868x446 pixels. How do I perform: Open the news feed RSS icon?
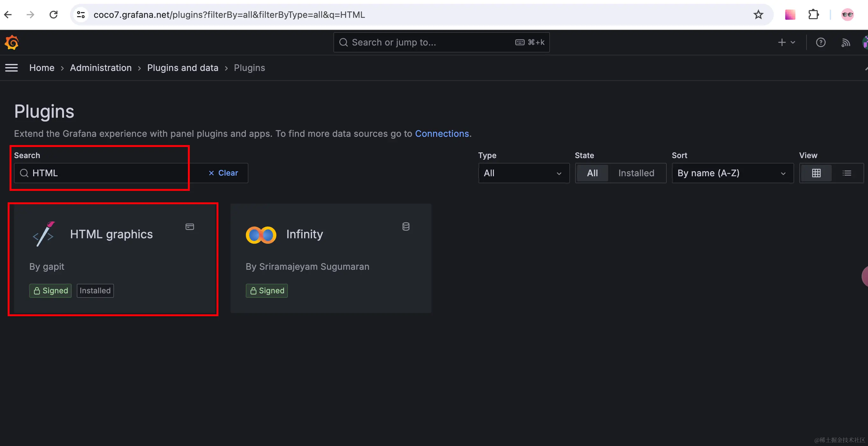coord(846,42)
